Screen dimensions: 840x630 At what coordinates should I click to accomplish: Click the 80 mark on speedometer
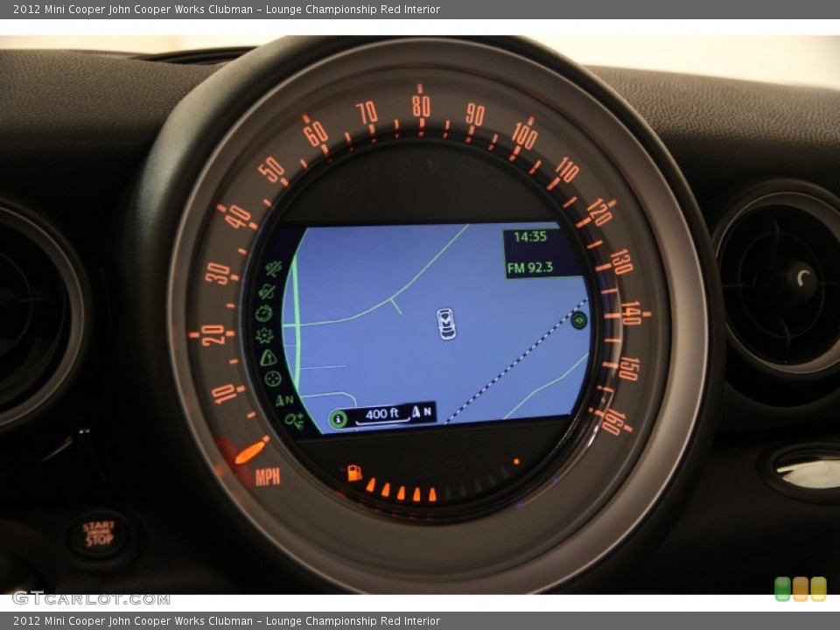click(x=421, y=106)
